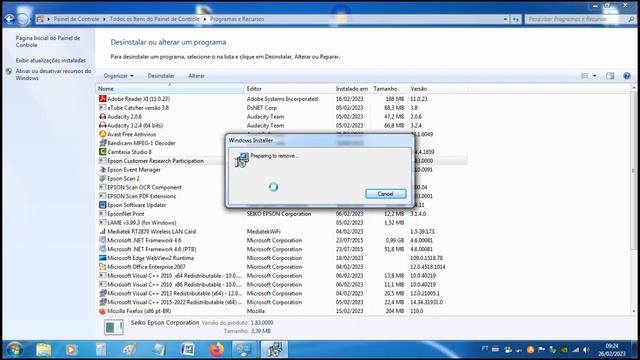The height and width of the screenshot is (360, 640).
Task: Click the Microsoft Office Enterprise 2007 icon
Action: [102, 267]
